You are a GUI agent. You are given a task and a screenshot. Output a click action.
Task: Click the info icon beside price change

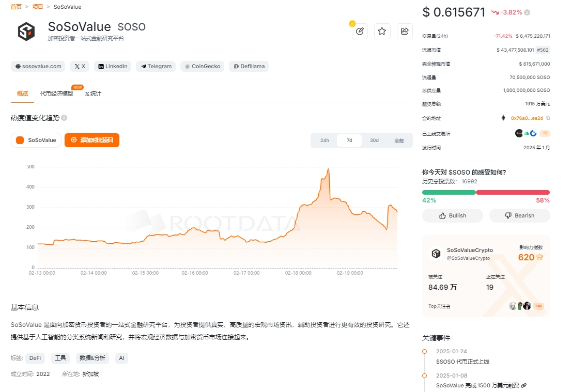pyautogui.click(x=527, y=12)
